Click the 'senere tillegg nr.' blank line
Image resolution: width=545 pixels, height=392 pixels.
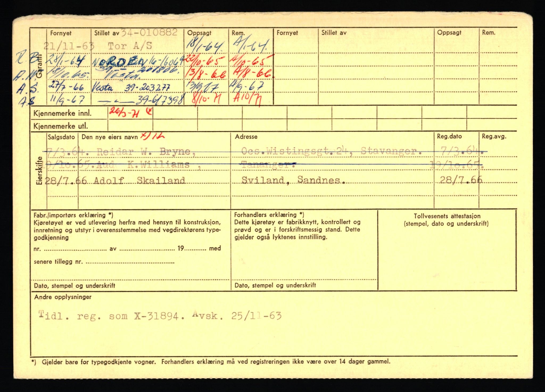130,262
